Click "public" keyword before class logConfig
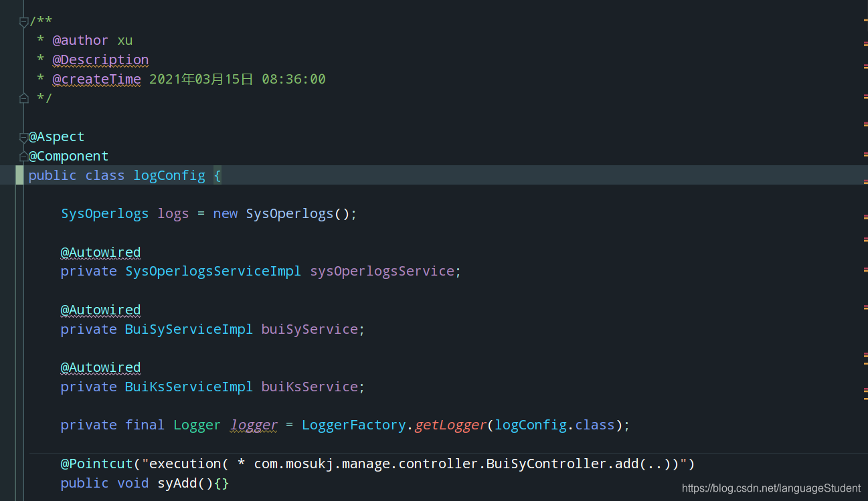The width and height of the screenshot is (868, 501). 52,175
